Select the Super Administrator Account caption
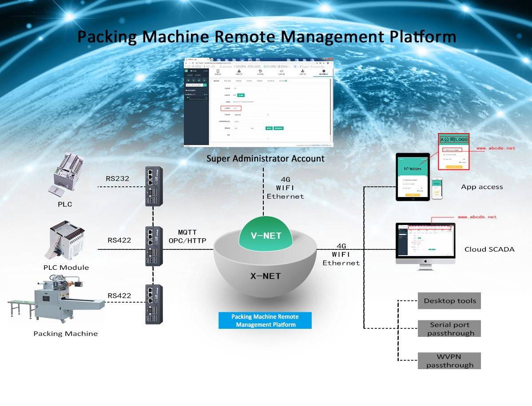Screen dimensions: 532x406 265,158
